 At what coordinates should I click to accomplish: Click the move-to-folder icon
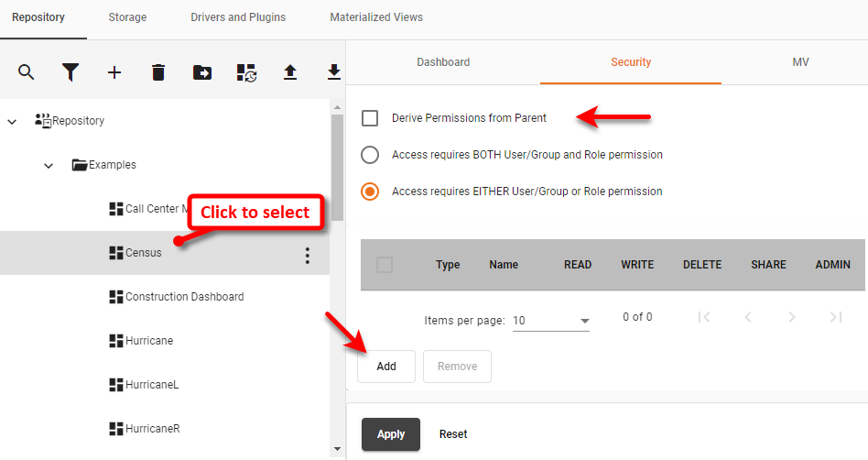202,72
